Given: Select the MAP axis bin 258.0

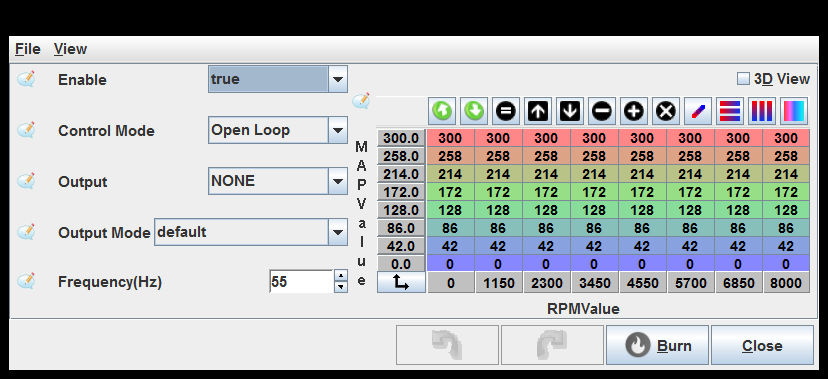Looking at the screenshot, I should click(401, 156).
